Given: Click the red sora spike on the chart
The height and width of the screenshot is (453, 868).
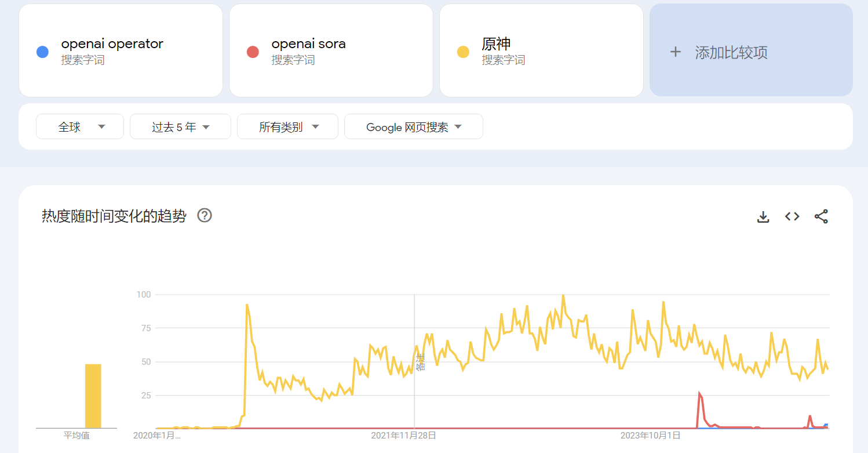Looking at the screenshot, I should [699, 394].
